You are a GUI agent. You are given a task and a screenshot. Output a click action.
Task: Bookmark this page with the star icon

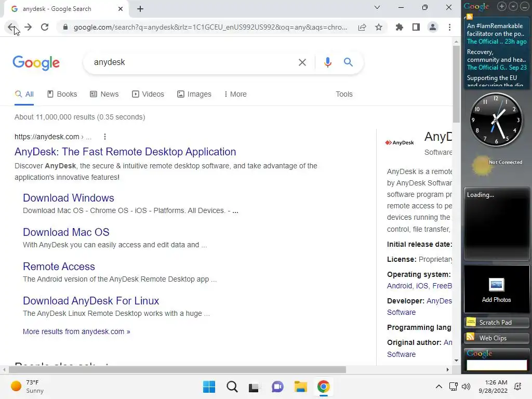[x=379, y=27]
